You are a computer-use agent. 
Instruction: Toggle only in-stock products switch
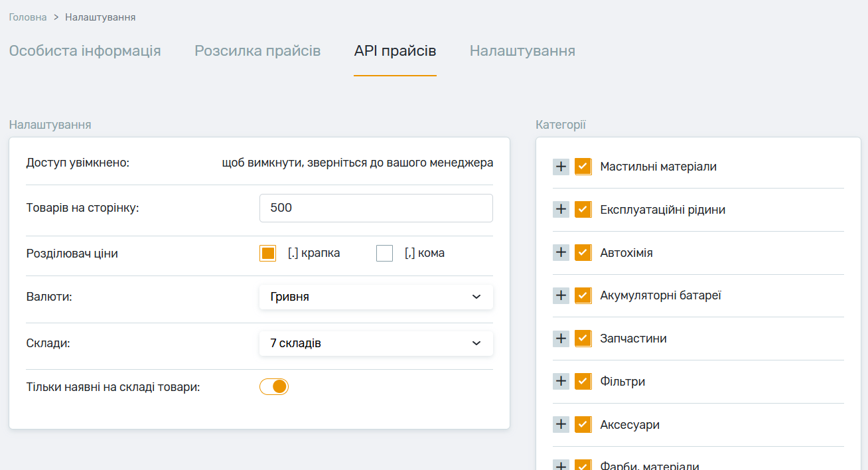coord(274,387)
